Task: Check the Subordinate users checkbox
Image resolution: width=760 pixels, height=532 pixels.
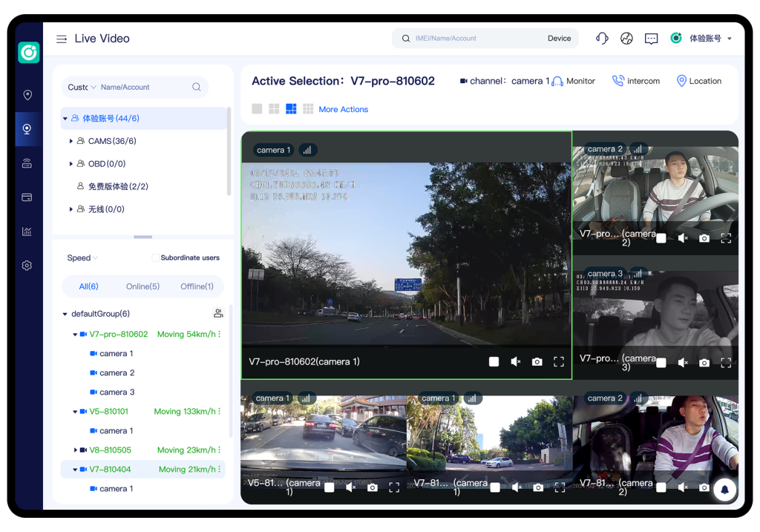Action: pyautogui.click(x=155, y=257)
